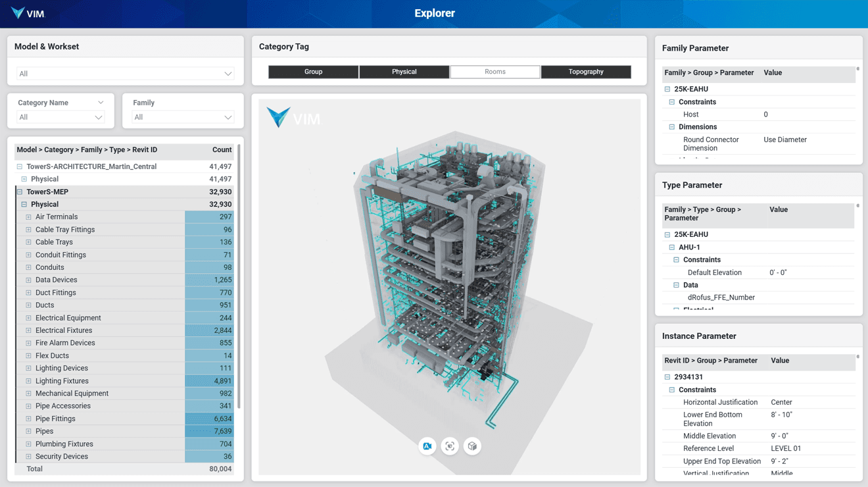This screenshot has width=868, height=487.
Task: Collapse 25K-EAHU in the Family Parameter panel
Action: pyautogui.click(x=666, y=89)
